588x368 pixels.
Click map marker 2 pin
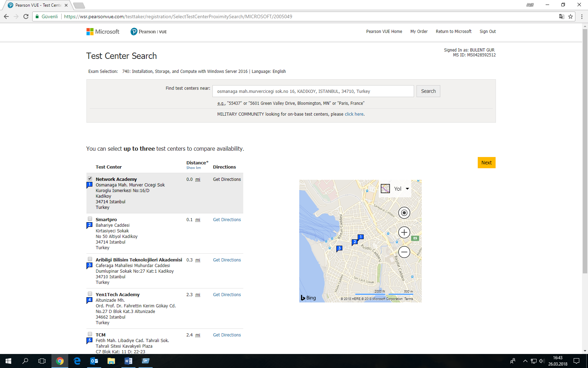(x=355, y=242)
